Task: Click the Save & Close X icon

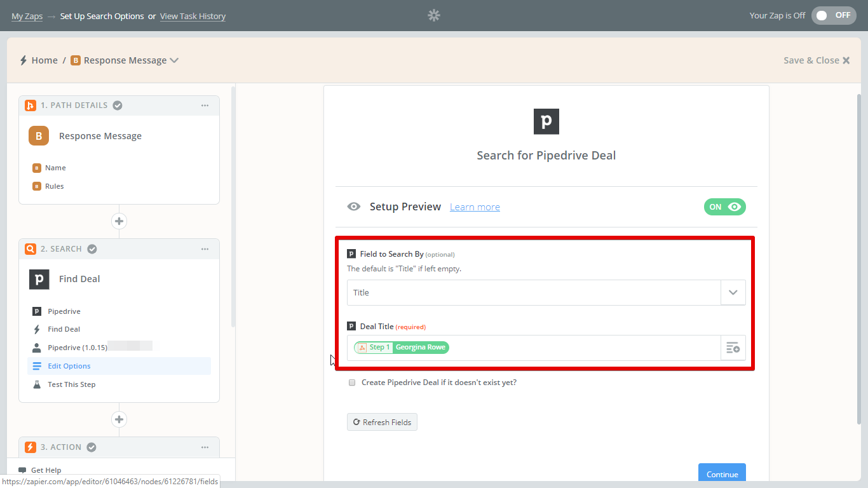Action: (846, 60)
